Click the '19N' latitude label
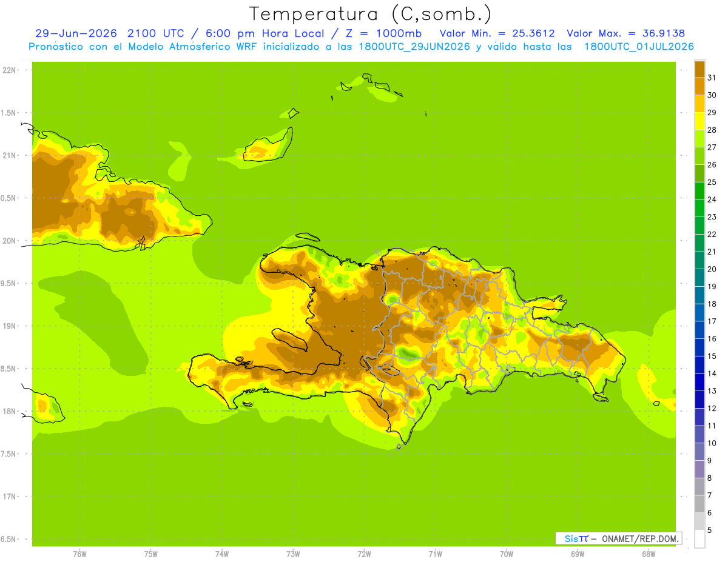The width and height of the screenshot is (728, 562). point(9,326)
